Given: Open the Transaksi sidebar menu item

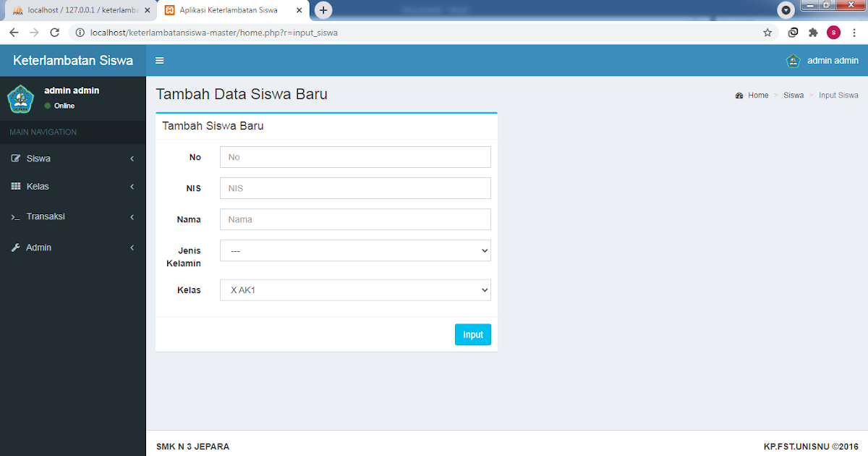Looking at the screenshot, I should click(73, 217).
